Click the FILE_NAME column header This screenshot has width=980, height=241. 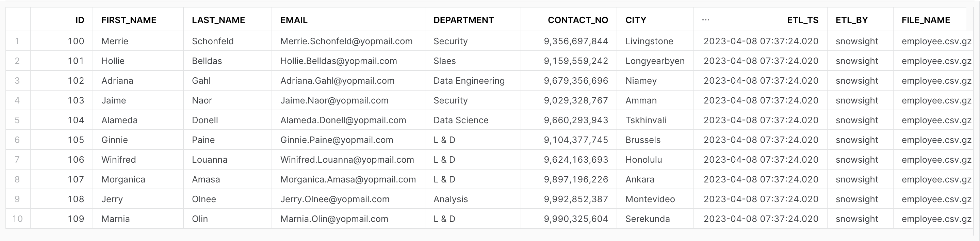930,20
